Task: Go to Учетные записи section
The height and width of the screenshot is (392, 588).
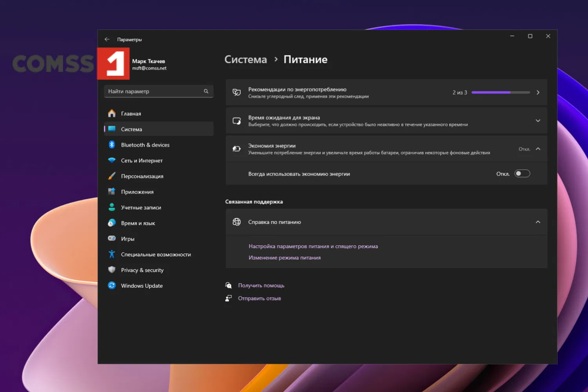Action: (x=141, y=207)
